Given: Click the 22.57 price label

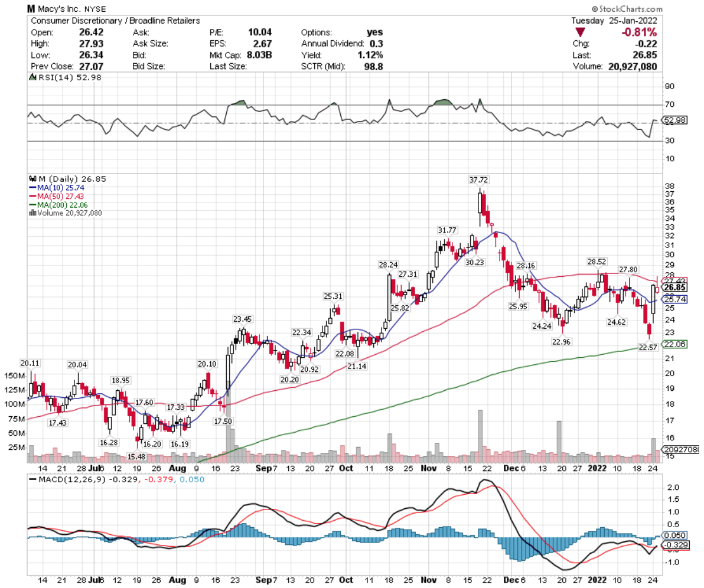Looking at the screenshot, I should (x=648, y=347).
